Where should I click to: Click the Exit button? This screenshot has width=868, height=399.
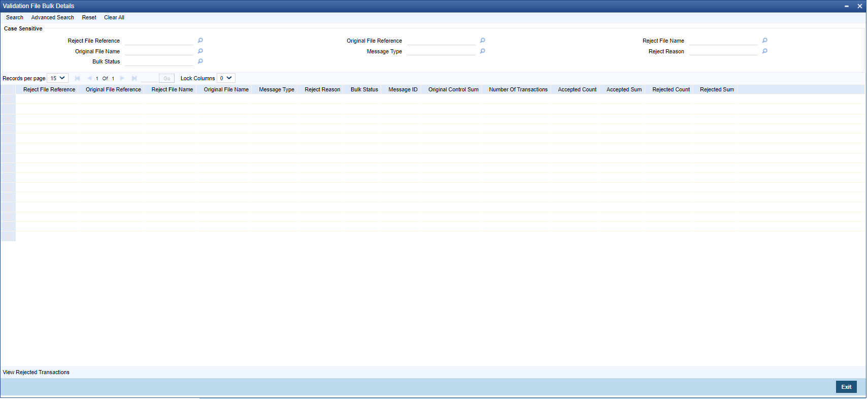(x=846, y=387)
